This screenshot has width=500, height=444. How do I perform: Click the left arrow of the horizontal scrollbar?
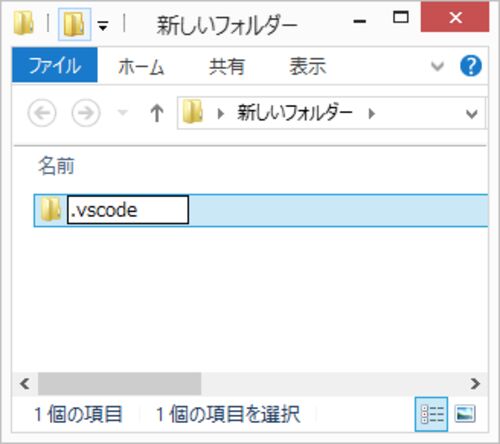(x=25, y=384)
